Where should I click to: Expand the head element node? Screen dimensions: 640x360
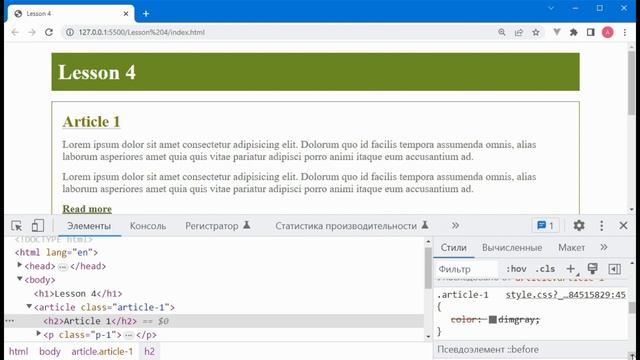pyautogui.click(x=20, y=265)
